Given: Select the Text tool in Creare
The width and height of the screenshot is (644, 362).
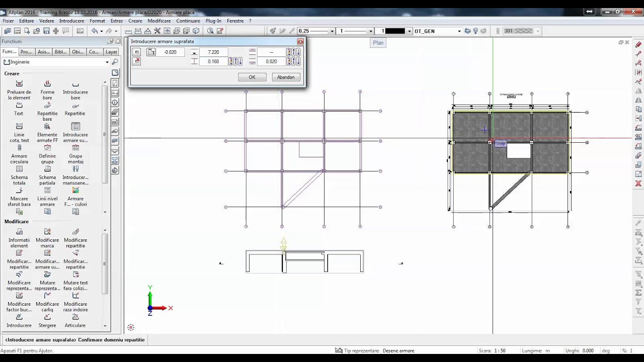Looking at the screenshot, I should 19,109.
